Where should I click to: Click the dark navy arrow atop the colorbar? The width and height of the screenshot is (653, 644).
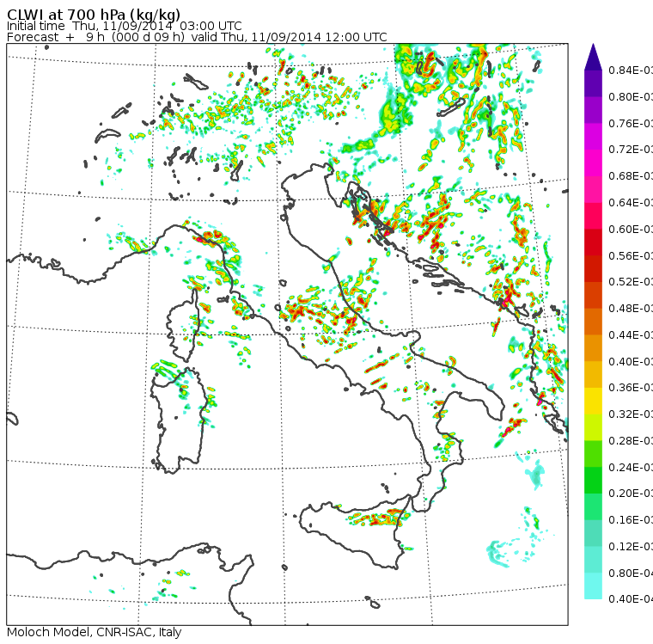pyautogui.click(x=593, y=57)
